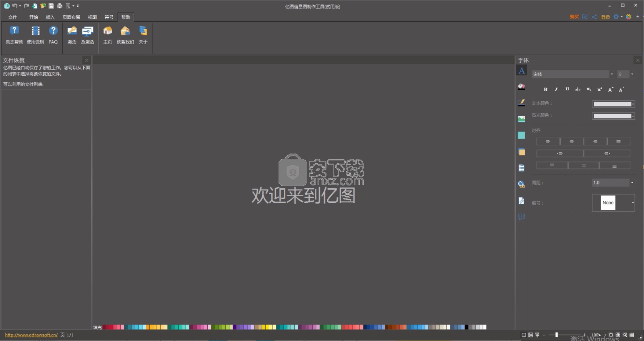Create new document from quick access toolbar

pyautogui.click(x=35, y=6)
